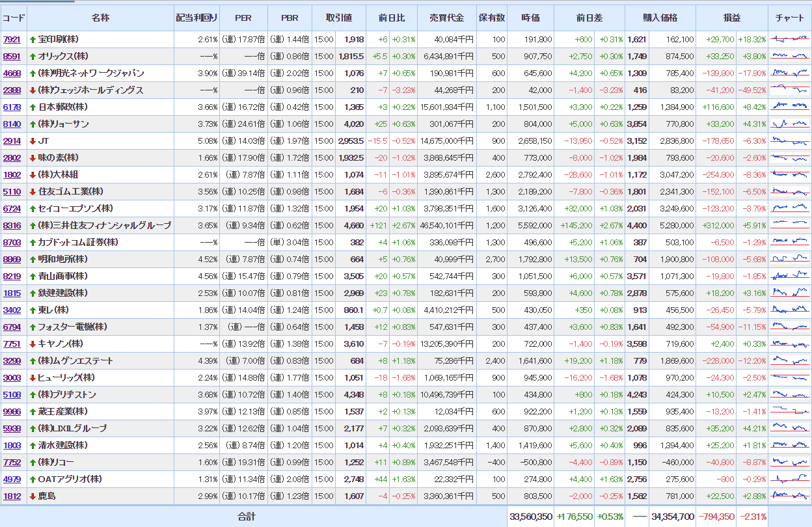
Task: Click the 配当利回り column header
Action: [196, 18]
